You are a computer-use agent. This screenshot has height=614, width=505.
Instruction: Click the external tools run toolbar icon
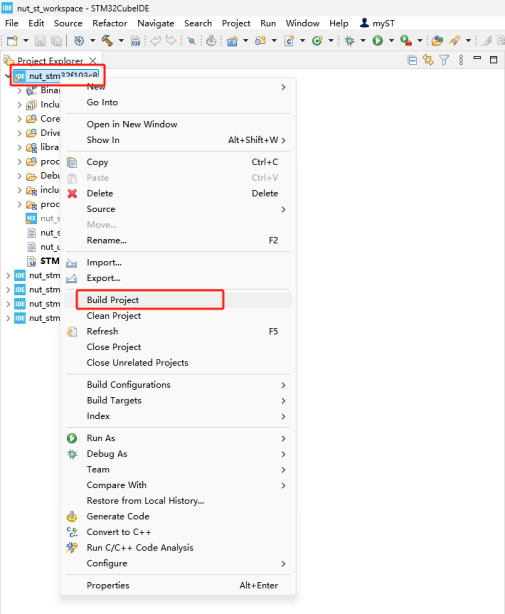coord(406,41)
